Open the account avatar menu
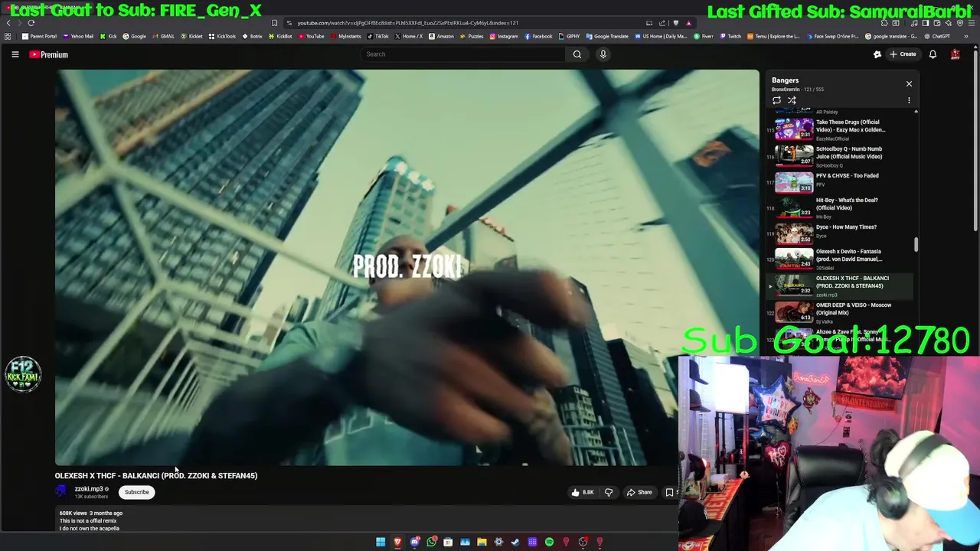The width and height of the screenshot is (980, 551). [955, 54]
